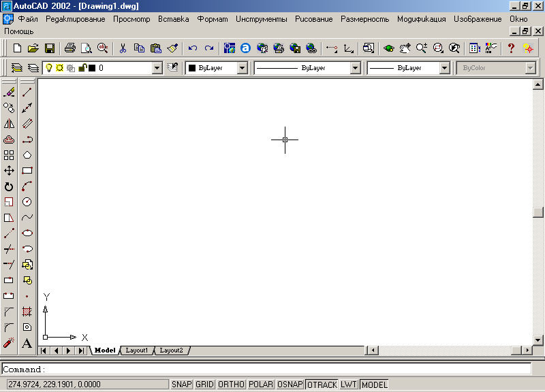This screenshot has height=392, width=545.
Task: Select the Polygon drawing tool
Action: [x=27, y=155]
